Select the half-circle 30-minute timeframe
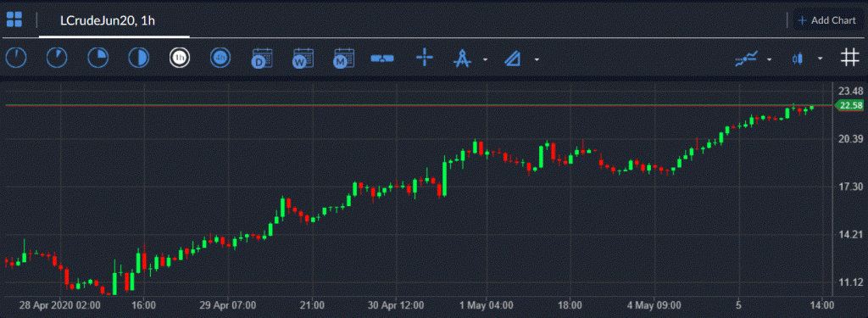Viewport: 868px width, 318px height. (138, 58)
